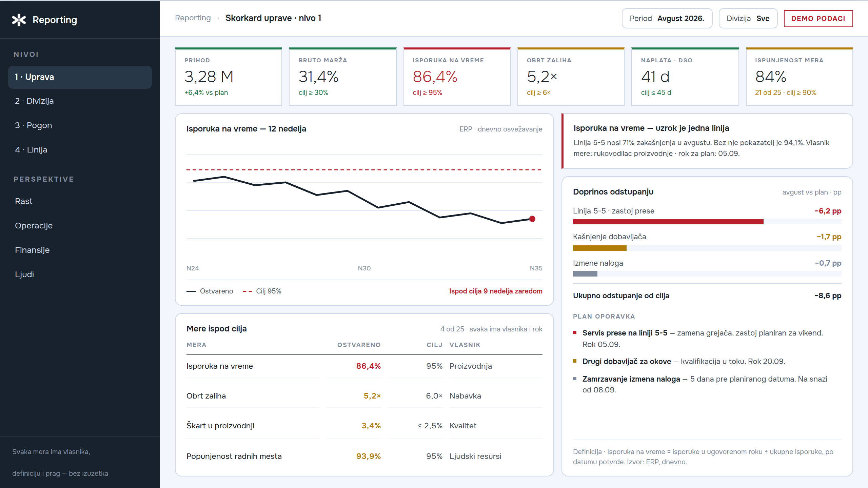Select the Škart u proizvodnji row
This screenshot has height=488, width=868.
tap(364, 426)
